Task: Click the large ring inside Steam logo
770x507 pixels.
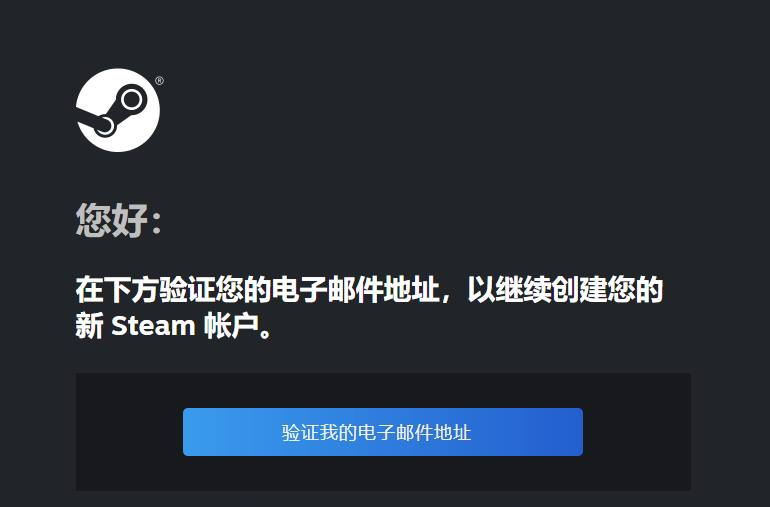Action: 132,100
